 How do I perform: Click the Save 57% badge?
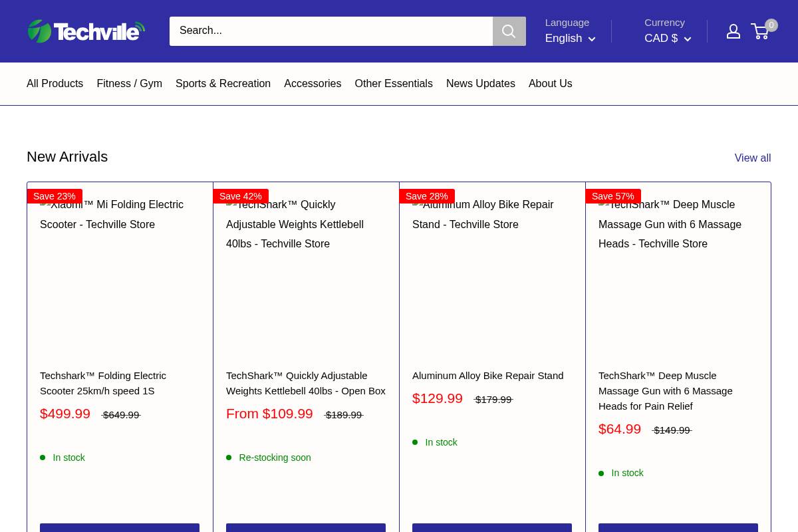[x=613, y=196]
